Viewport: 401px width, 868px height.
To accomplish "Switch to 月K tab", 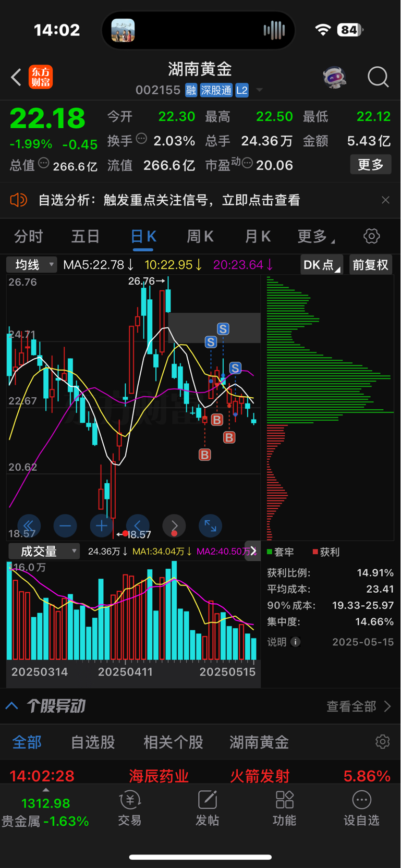I will (258, 237).
